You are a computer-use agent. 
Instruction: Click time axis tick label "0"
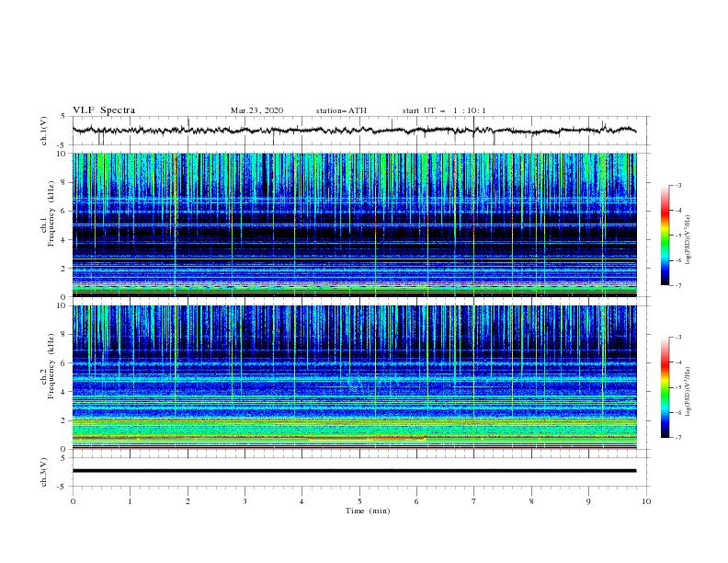[73, 501]
